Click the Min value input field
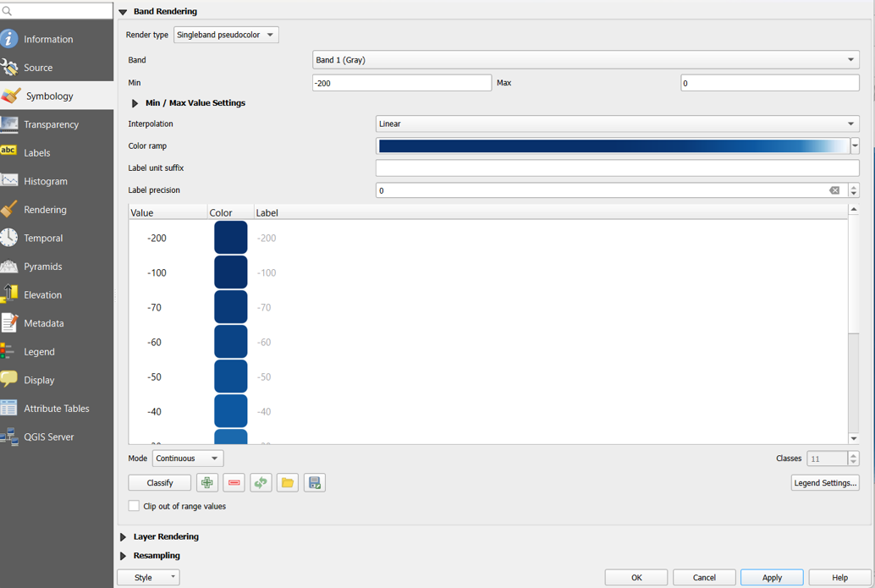Screen dimensions: 875x588 pyautogui.click(x=401, y=83)
